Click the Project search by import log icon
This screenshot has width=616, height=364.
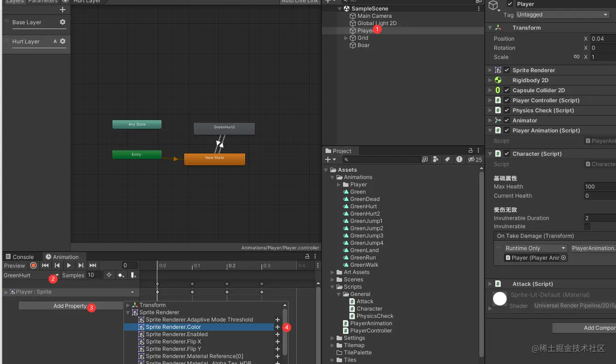tap(459, 159)
